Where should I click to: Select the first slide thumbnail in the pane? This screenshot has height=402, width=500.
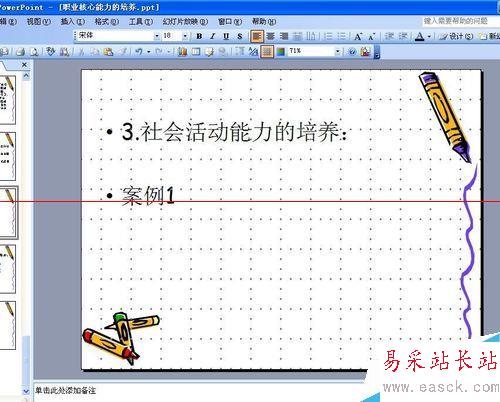[7, 99]
